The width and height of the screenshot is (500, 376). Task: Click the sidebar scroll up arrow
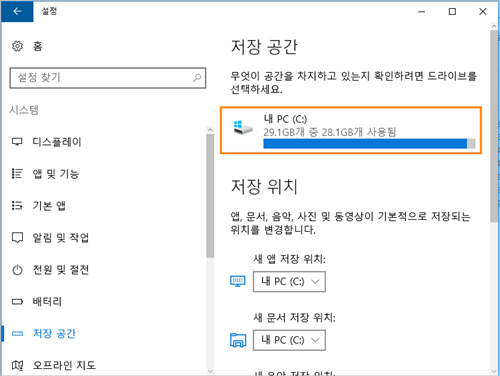(x=210, y=130)
